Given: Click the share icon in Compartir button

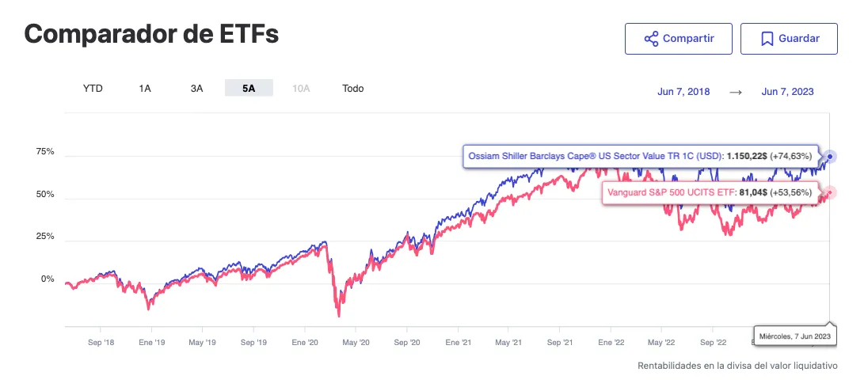Looking at the screenshot, I should [x=651, y=39].
